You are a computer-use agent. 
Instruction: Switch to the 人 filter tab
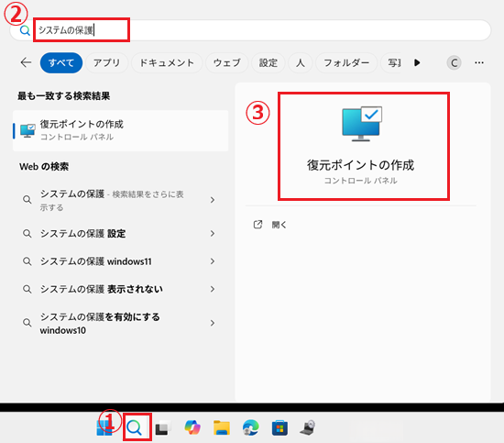pos(301,62)
